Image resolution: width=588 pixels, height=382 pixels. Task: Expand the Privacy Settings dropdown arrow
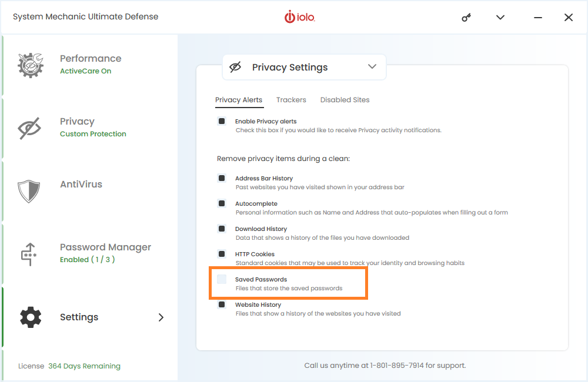click(x=372, y=67)
